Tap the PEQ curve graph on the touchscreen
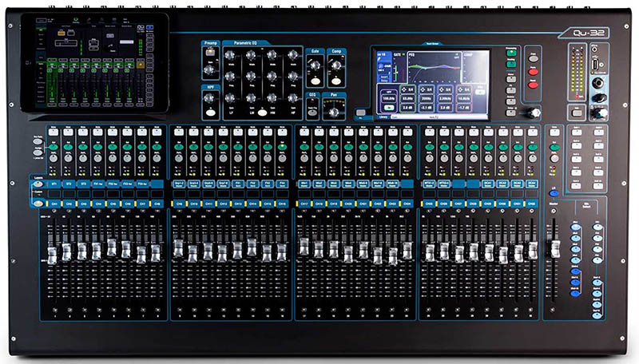Viewport: 639px width, 364px height. point(435,69)
